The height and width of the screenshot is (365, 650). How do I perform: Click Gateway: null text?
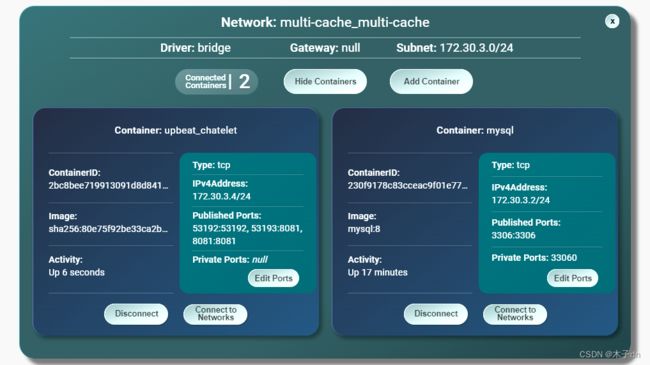325,48
